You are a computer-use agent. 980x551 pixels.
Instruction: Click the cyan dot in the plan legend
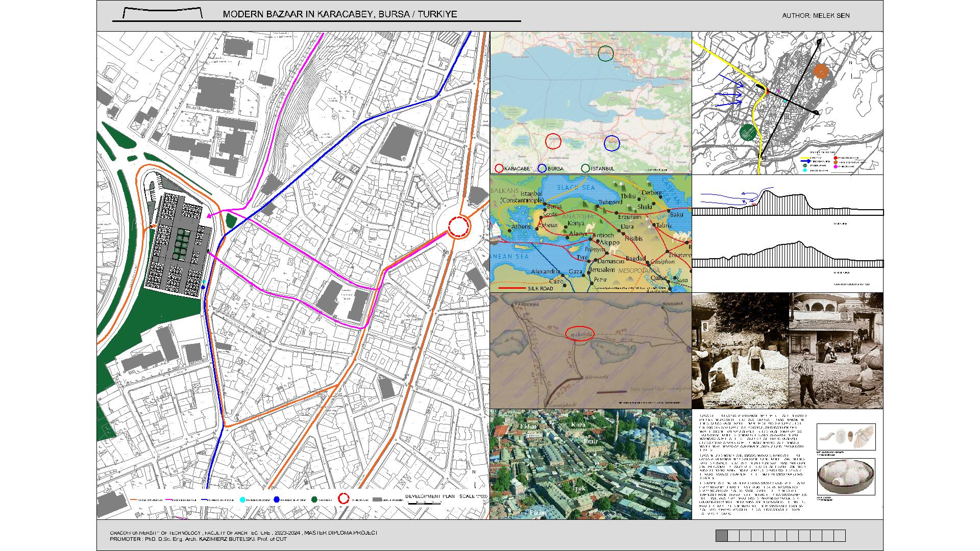[x=242, y=500]
